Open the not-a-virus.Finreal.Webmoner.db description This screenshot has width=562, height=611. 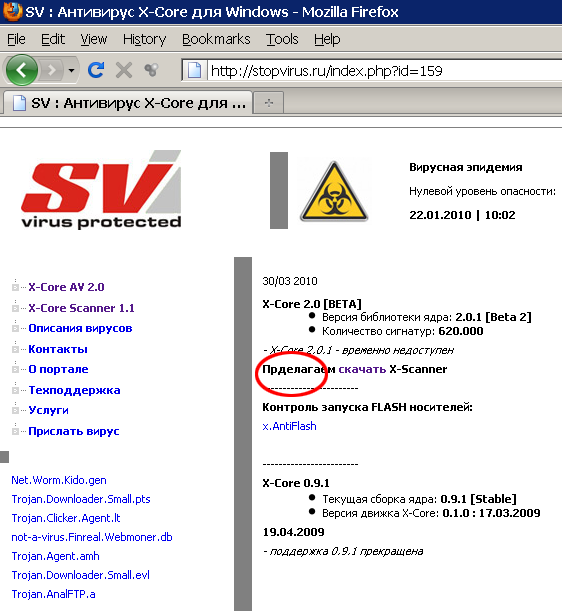(x=92, y=537)
